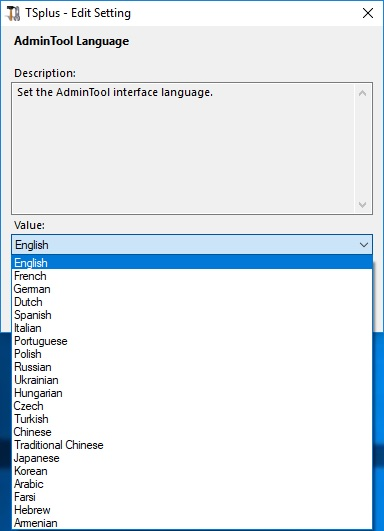Pick Russian from the dropdown
The width and height of the screenshot is (384, 531).
click(x=192, y=367)
